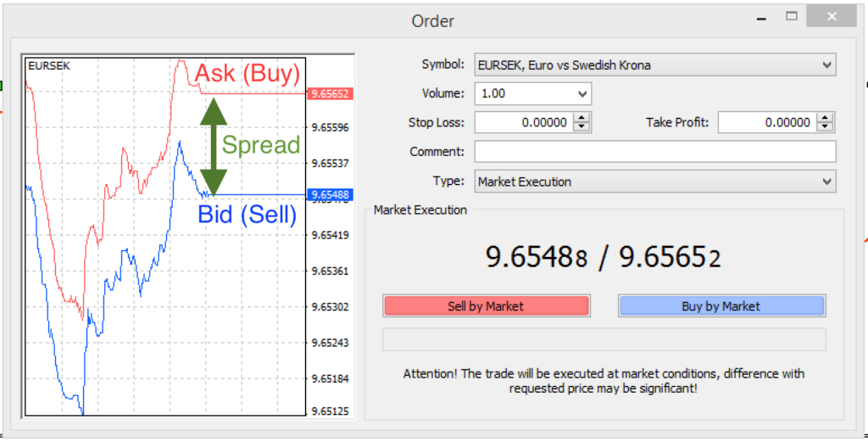The width and height of the screenshot is (868, 442).
Task: Click the Comment text box
Action: click(654, 152)
